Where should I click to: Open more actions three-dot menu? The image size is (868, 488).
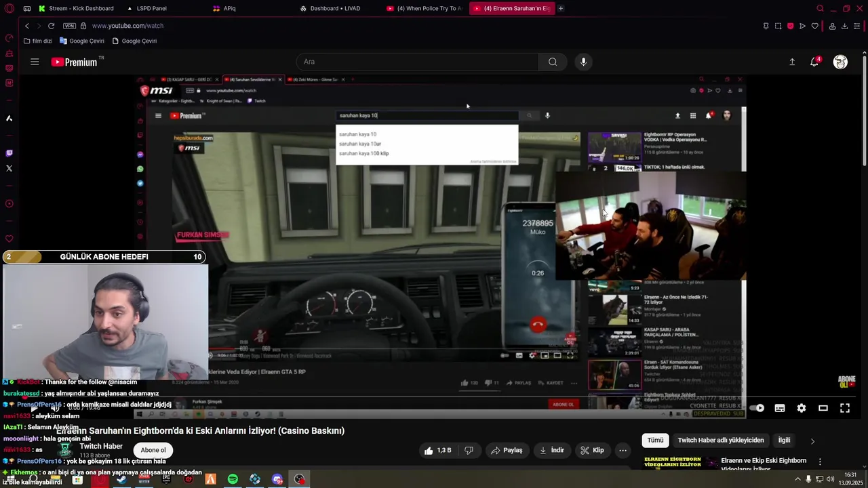click(623, 450)
